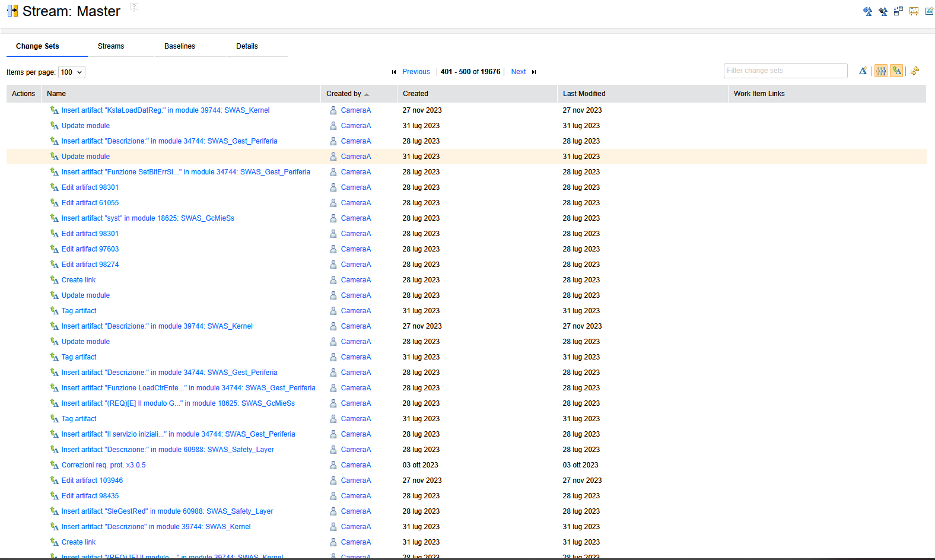Switch to the Details tab
Screen dimensions: 935x560
(247, 46)
